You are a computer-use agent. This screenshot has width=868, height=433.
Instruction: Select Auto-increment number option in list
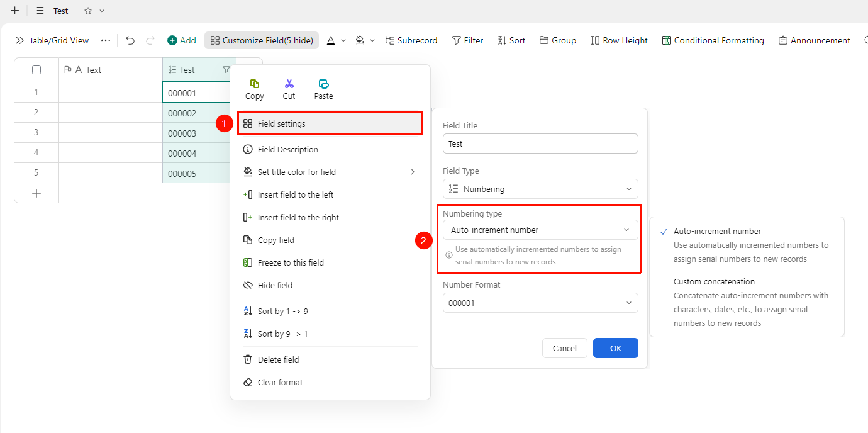[x=747, y=245]
